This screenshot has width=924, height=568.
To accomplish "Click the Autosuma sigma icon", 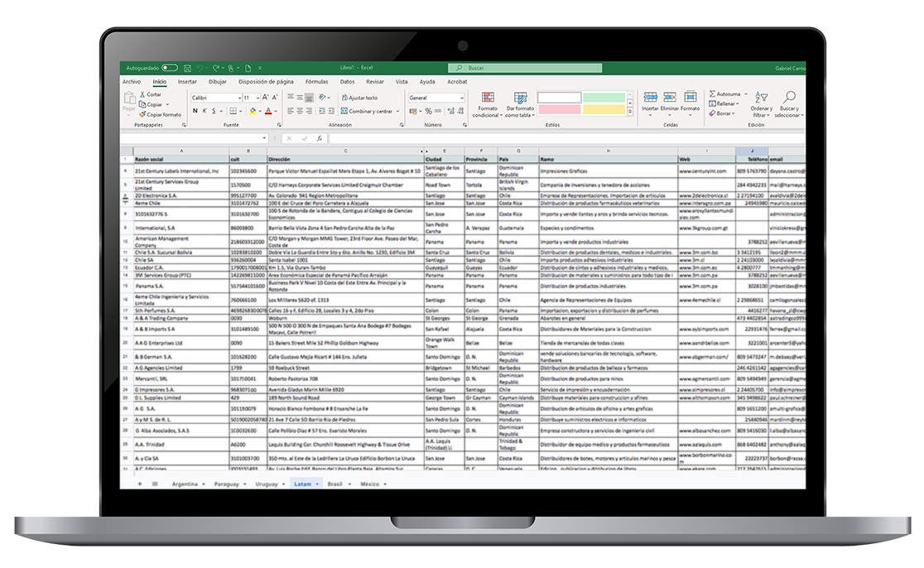I will (x=712, y=94).
